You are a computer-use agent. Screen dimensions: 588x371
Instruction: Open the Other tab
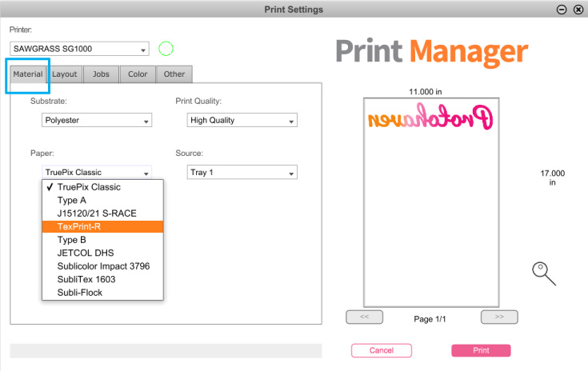click(x=174, y=74)
